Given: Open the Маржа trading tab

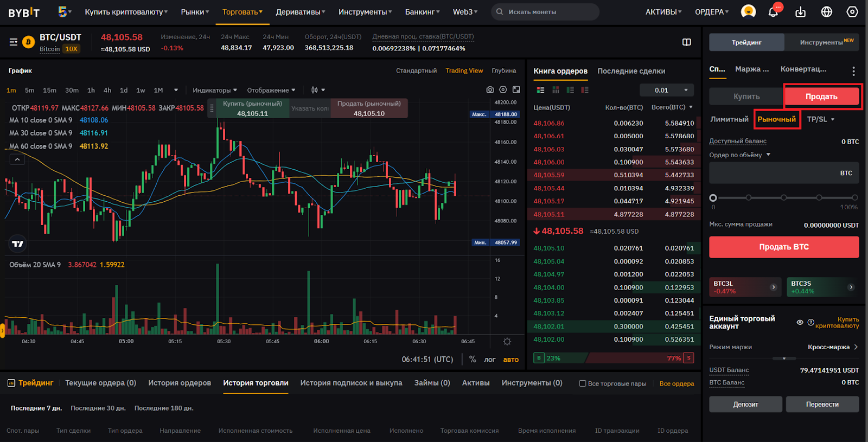Looking at the screenshot, I should [752, 69].
